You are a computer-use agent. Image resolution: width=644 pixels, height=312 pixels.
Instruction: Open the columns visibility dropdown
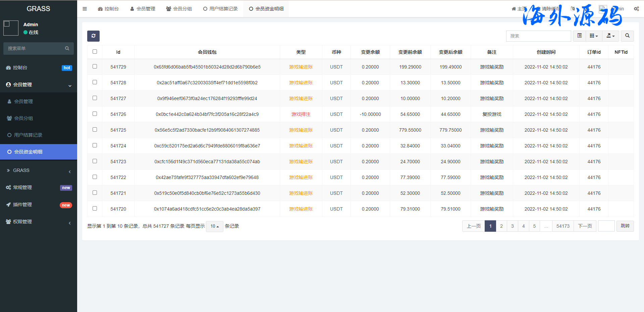[x=594, y=36]
